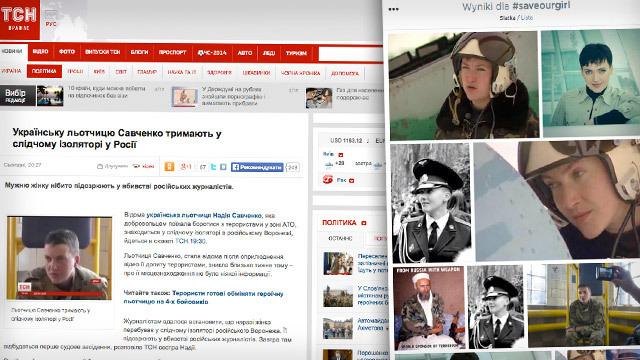
Task: Go to ВИПУСКИ ТСН section
Action: tap(102, 52)
